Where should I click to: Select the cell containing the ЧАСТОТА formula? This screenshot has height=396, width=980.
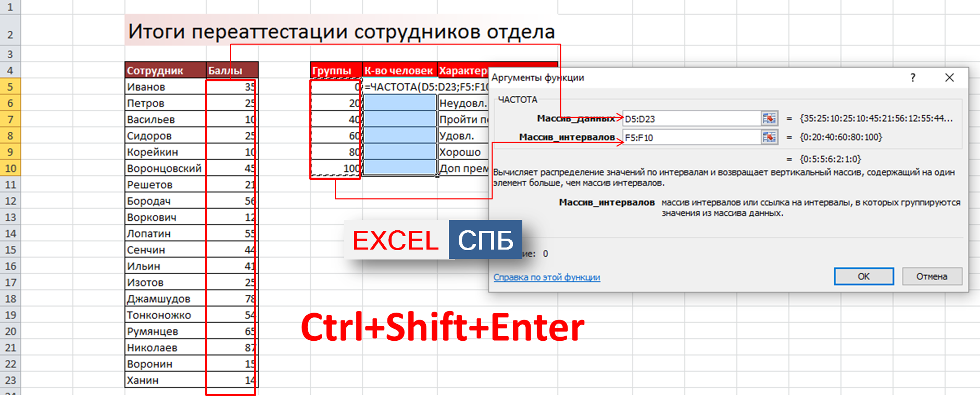[399, 86]
